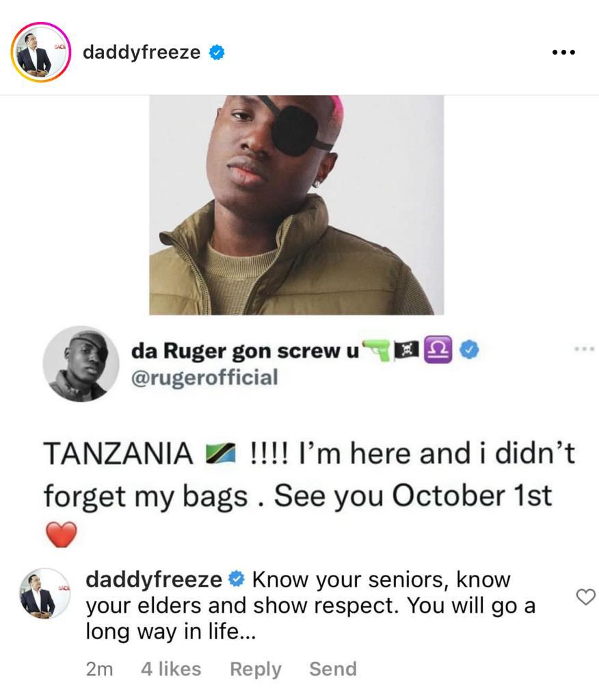This screenshot has height=700, width=599.
Task: Tap the Ruger photo in the post
Action: click(x=296, y=204)
